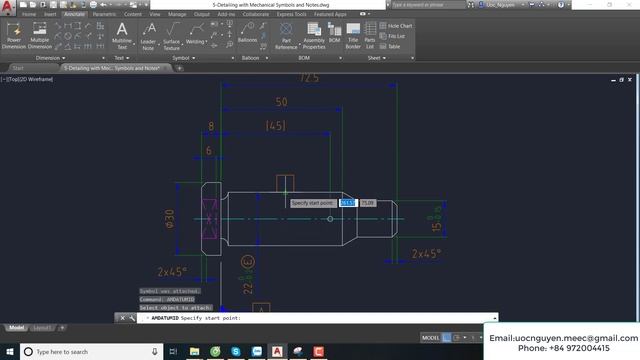
Task: Expand the Dimension panel dropdown
Action: coord(50,58)
